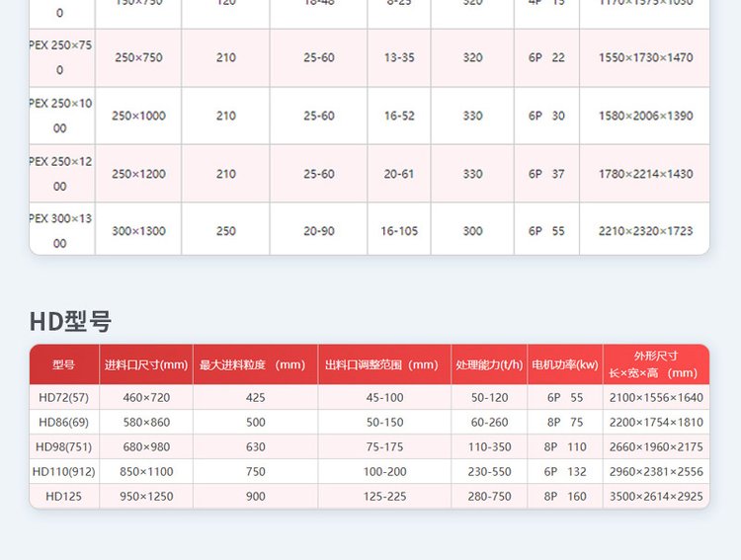
Task: Select the 外形尺寸 长×宽×高 header
Action: coord(655,364)
